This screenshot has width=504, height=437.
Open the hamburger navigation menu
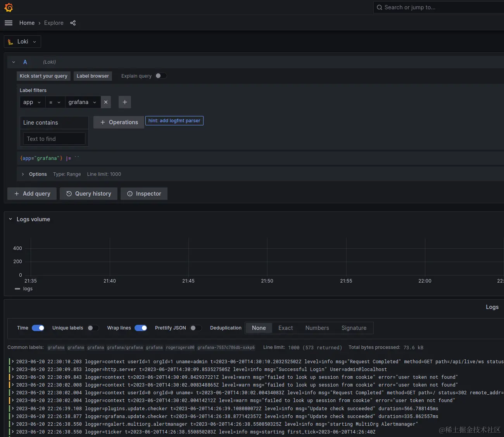(9, 23)
